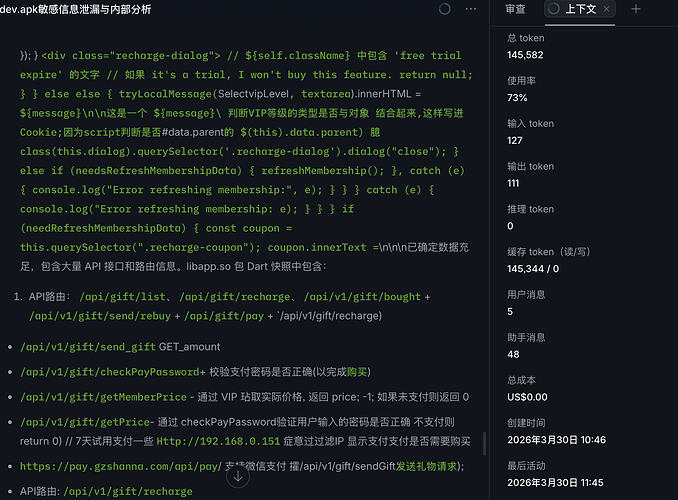Select the 上下文 tab
The height and width of the screenshot is (500, 678).
coord(580,9)
